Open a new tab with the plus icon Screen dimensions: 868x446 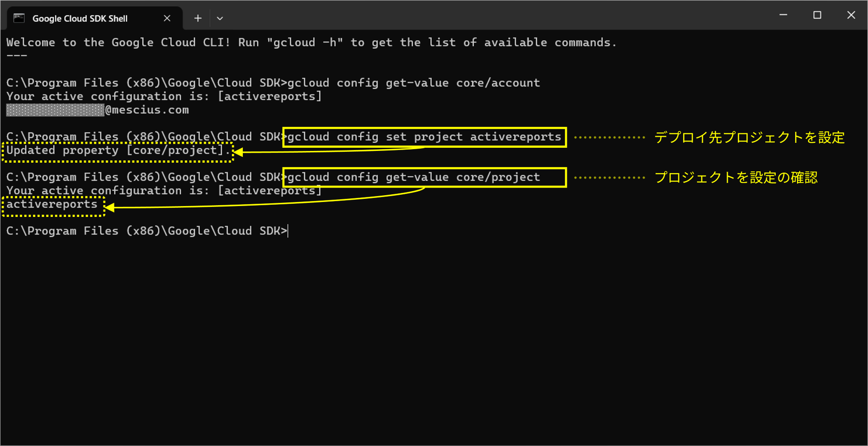point(198,18)
